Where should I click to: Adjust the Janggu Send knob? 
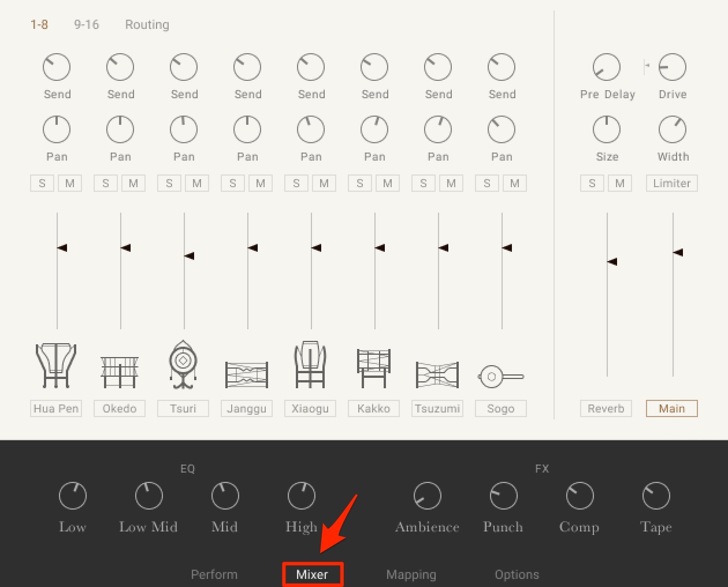[x=247, y=68]
